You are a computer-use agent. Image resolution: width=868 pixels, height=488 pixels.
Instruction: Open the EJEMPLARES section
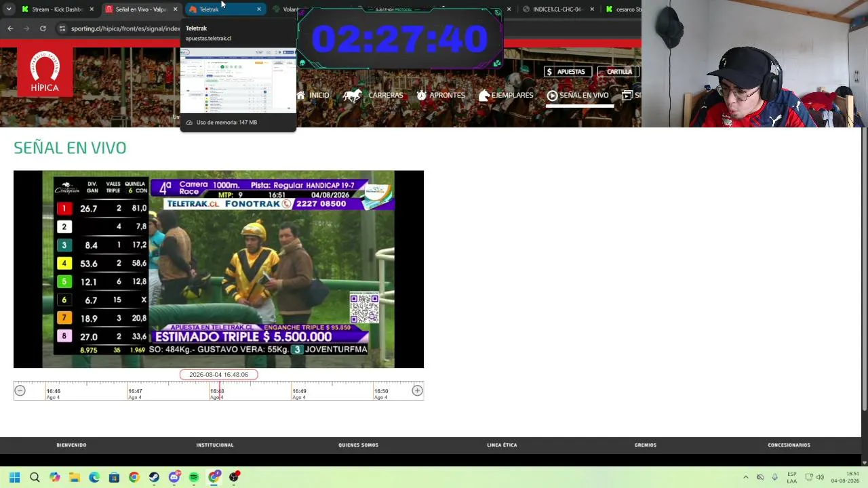click(506, 96)
